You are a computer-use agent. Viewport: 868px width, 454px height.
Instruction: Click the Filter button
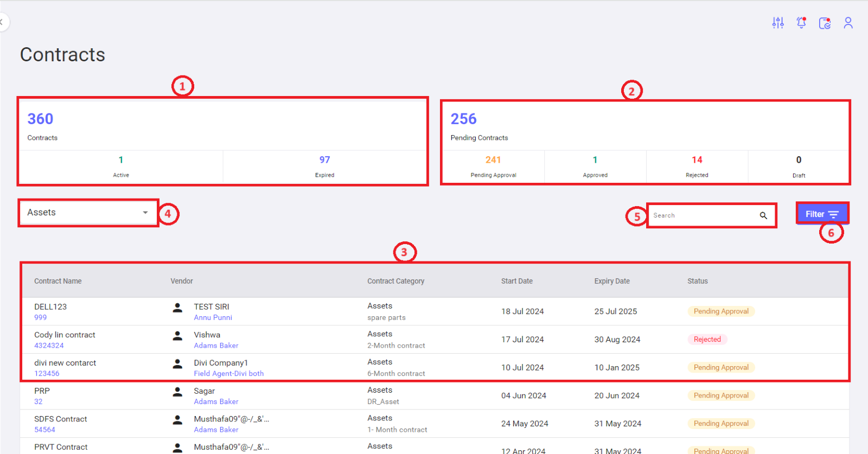[x=822, y=214]
